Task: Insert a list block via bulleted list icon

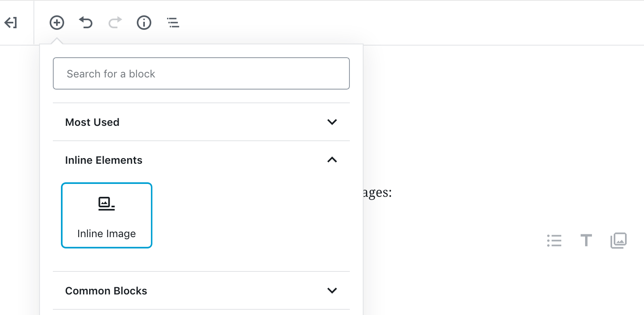Action: pyautogui.click(x=554, y=240)
